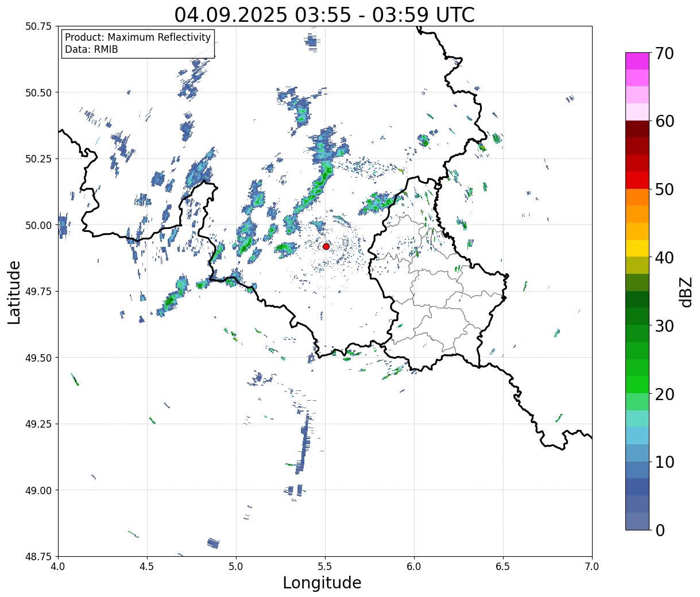Viewport: 700px width, 597px height.
Task: Click the 'Longitude' axis label
Action: 322,583
